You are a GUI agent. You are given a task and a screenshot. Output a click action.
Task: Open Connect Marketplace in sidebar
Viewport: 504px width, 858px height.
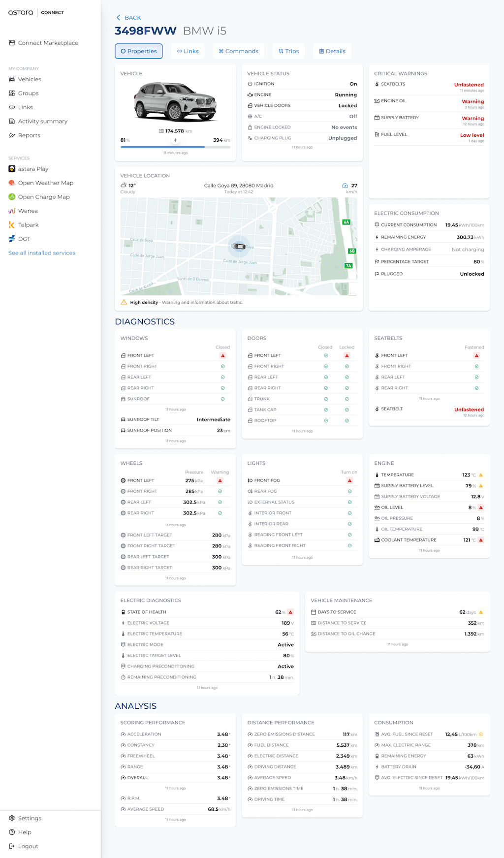click(44, 43)
